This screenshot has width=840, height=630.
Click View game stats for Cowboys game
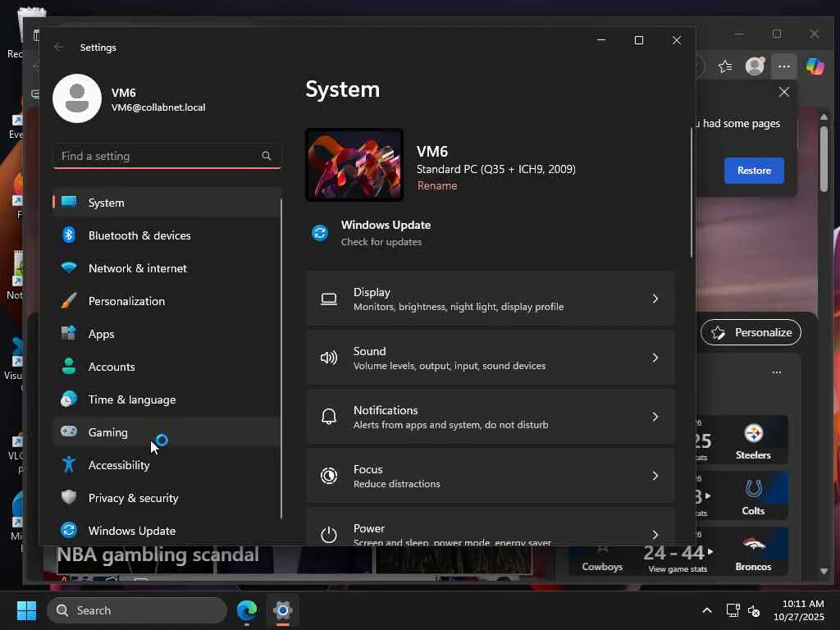pyautogui.click(x=678, y=569)
